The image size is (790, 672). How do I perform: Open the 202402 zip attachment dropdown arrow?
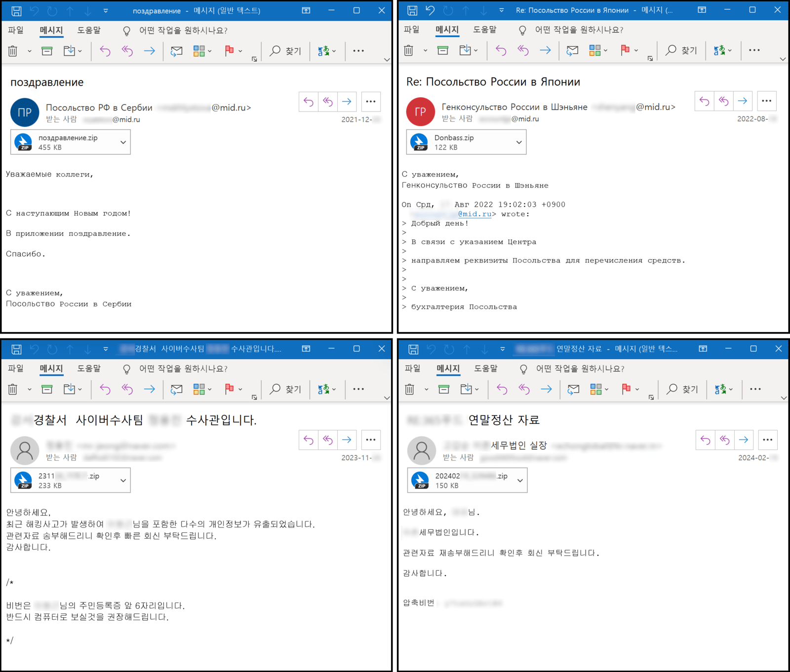coord(520,480)
